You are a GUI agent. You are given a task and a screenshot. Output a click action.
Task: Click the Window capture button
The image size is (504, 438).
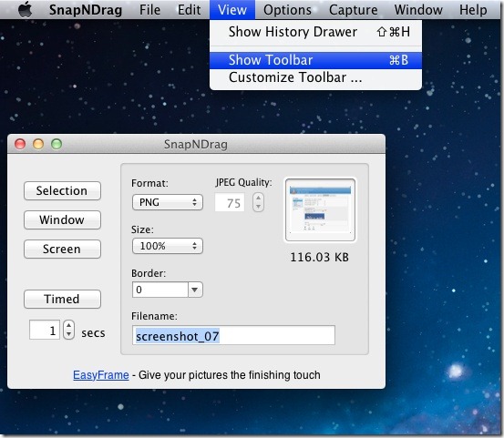62,220
